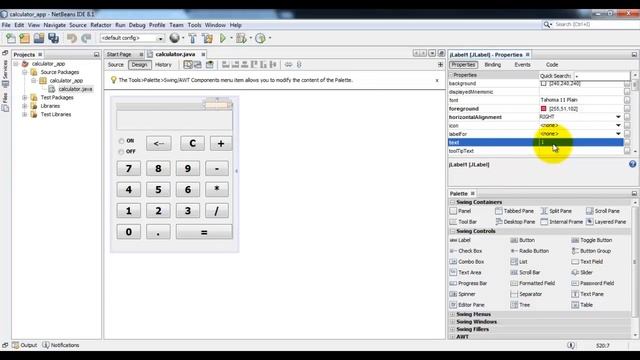Click the background color swatch
Image resolution: width=640 pixels, height=360 pixels.
543,83
